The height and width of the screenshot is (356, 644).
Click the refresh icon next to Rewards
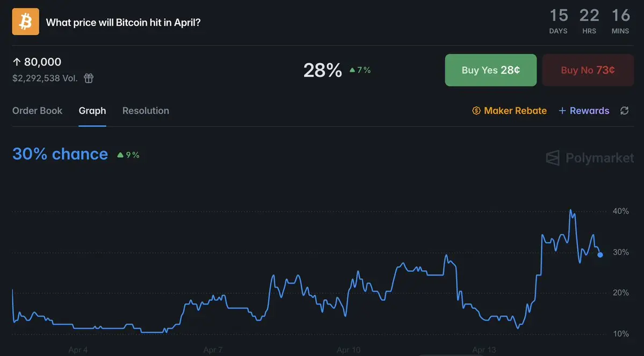point(624,111)
